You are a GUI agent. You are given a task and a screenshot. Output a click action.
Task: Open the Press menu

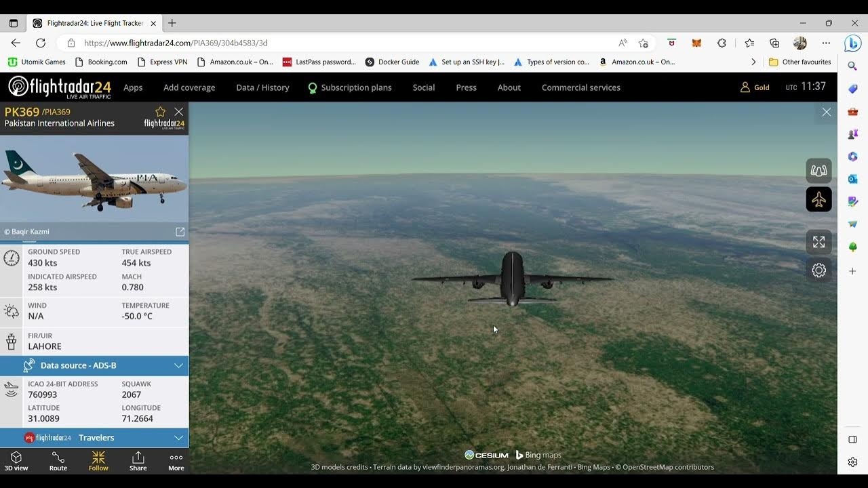(x=466, y=87)
